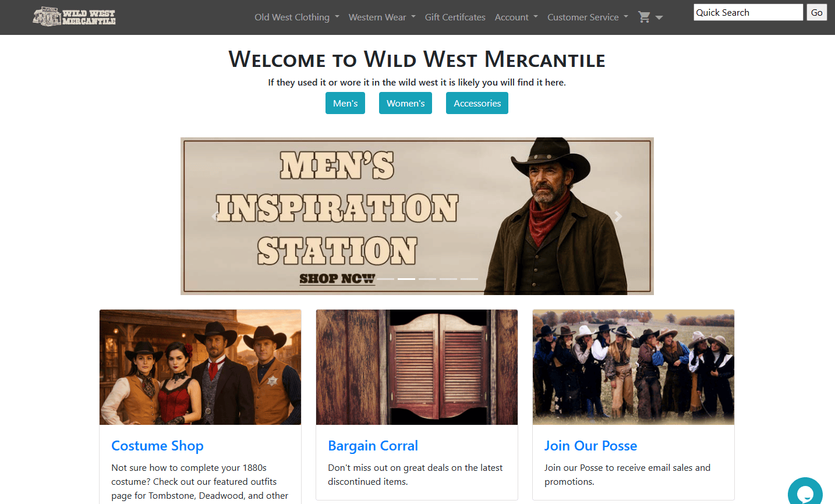This screenshot has width=835, height=504.
Task: Click the Wild West Mercantile logo
Action: click(x=73, y=16)
